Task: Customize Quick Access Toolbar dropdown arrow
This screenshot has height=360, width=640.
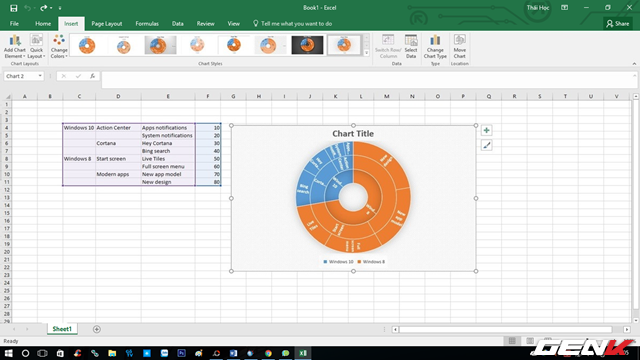Action: pos(60,8)
